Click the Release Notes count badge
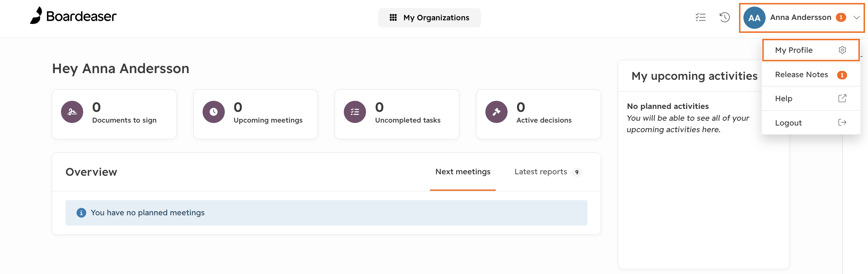 (x=842, y=75)
